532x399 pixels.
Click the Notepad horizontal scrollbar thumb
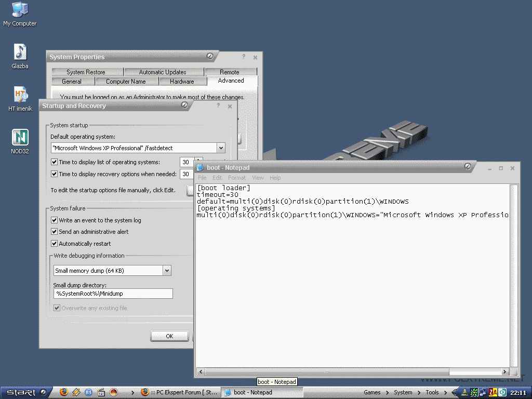tap(327, 371)
